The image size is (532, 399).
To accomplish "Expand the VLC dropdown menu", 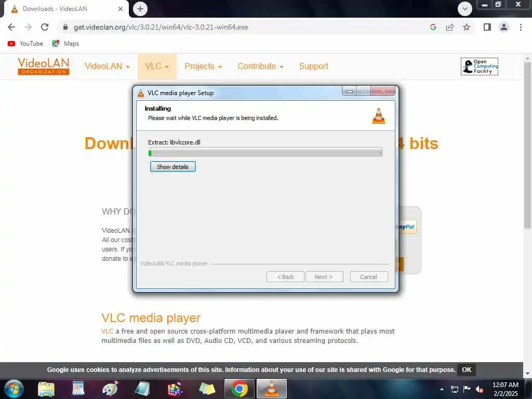I will pos(157,66).
